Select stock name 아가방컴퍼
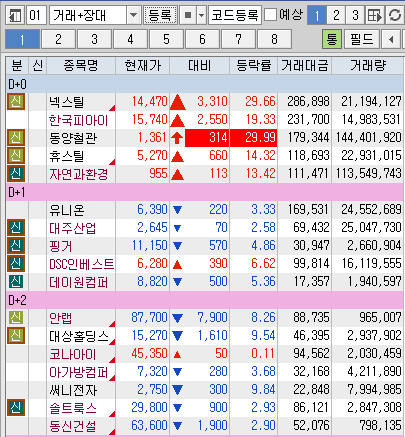The height and width of the screenshot is (437, 405). 79,372
